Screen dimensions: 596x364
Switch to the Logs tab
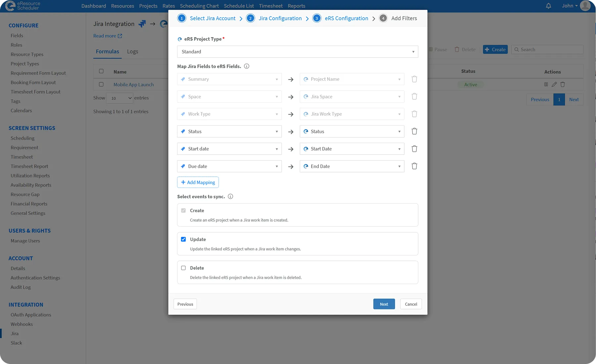pyautogui.click(x=132, y=52)
